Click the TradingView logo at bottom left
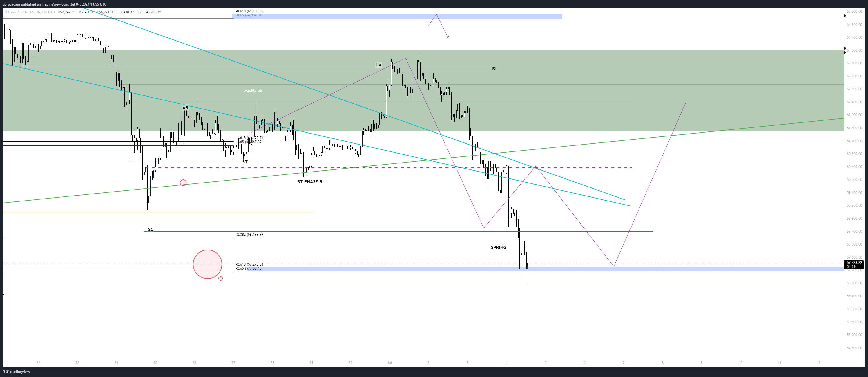 [17, 372]
